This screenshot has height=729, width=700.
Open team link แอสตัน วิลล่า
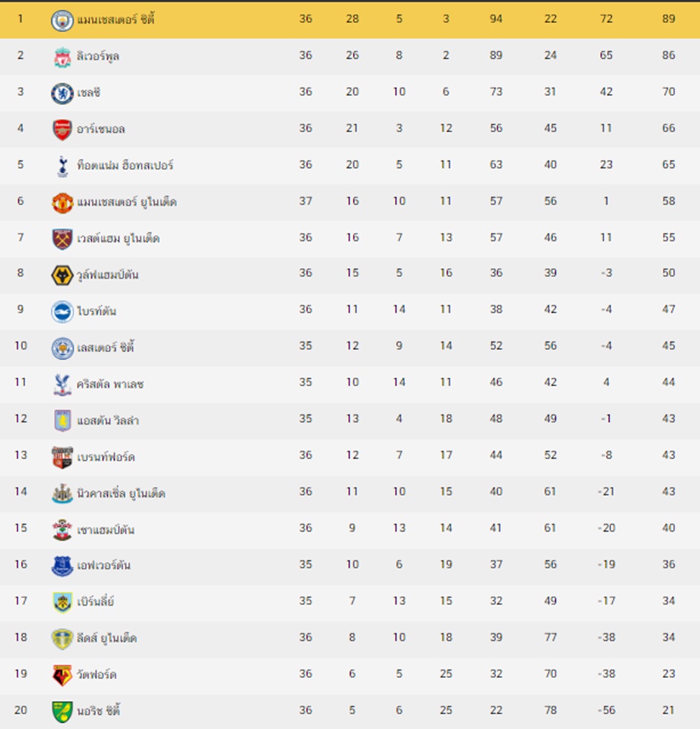tap(108, 420)
